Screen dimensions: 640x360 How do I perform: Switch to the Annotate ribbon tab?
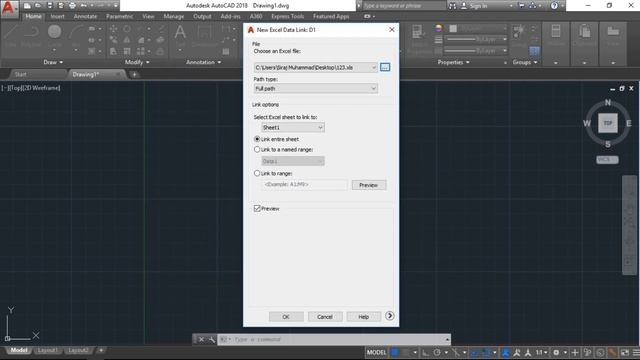pos(85,16)
